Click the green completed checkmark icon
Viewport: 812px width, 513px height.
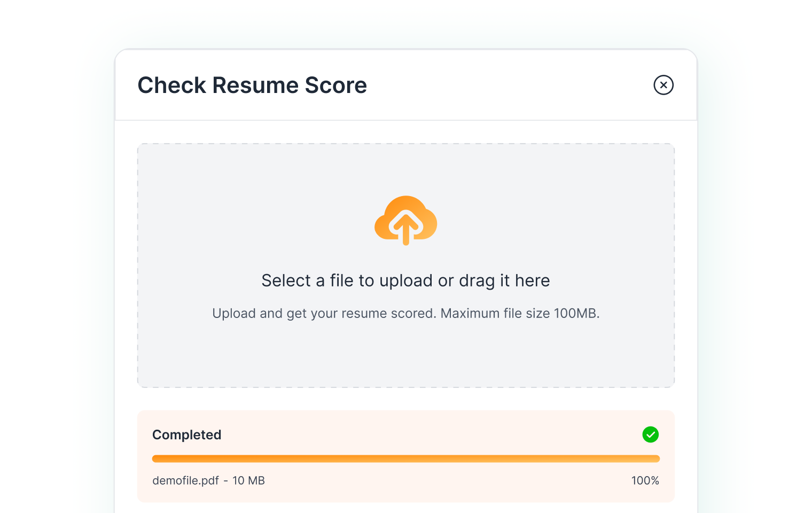click(650, 434)
